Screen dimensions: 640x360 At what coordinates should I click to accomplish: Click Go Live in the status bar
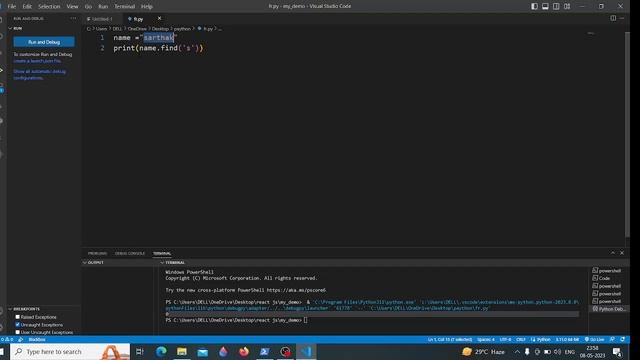pyautogui.click(x=595, y=340)
